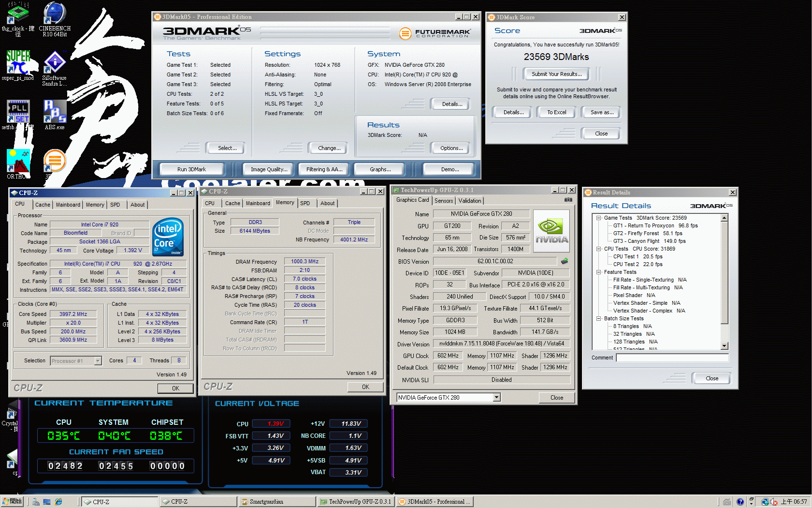Switch to the Mainboard tab in the CPU-Z CPU window
Screen dimensions: 812x508
click(x=68, y=205)
